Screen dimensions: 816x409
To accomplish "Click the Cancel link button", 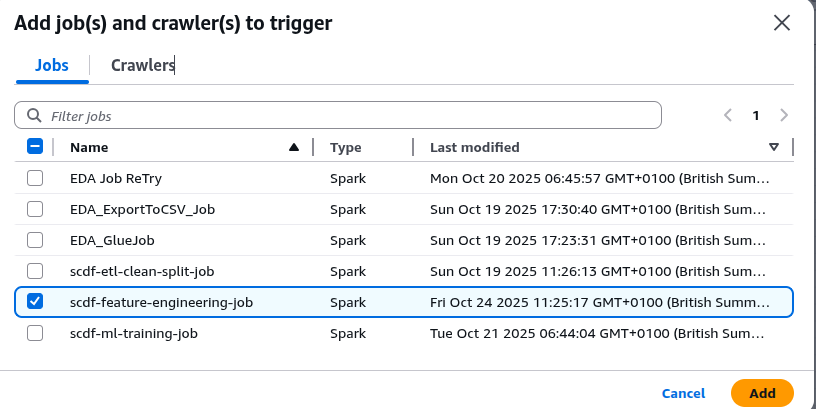I will click(683, 393).
